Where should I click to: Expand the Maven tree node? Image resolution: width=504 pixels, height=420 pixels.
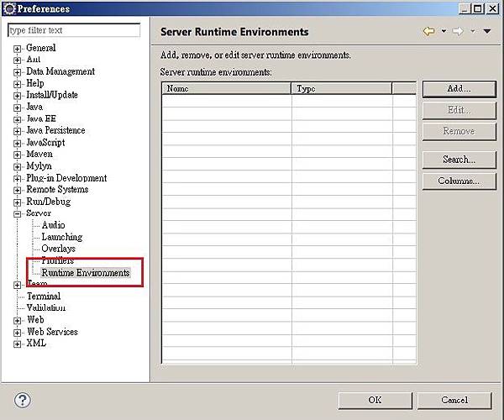[17, 155]
